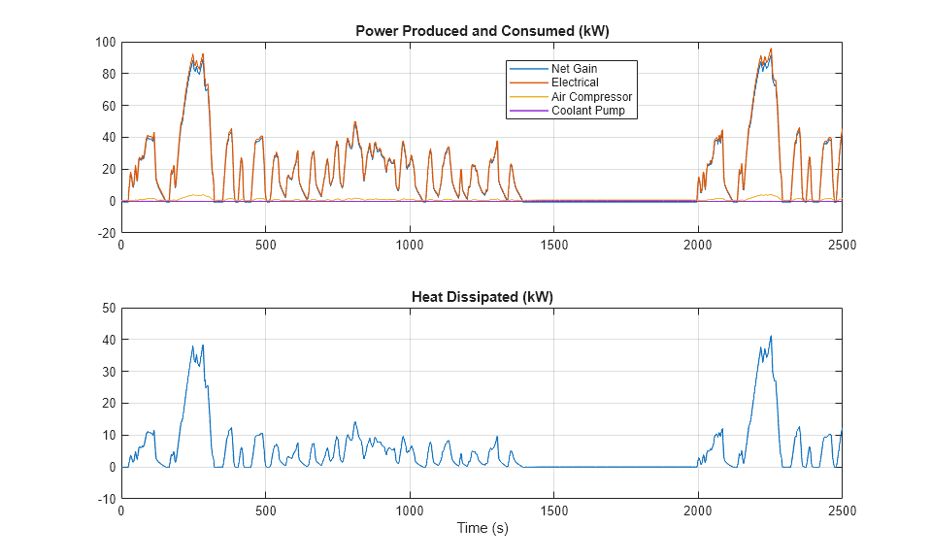Screen dimensions: 931x560
Task: Select the Air Compressor legend label
Action: point(591,96)
